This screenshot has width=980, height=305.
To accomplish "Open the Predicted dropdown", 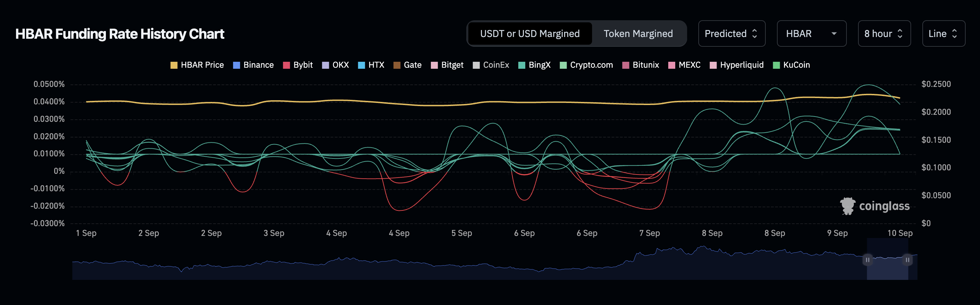I will pos(731,34).
